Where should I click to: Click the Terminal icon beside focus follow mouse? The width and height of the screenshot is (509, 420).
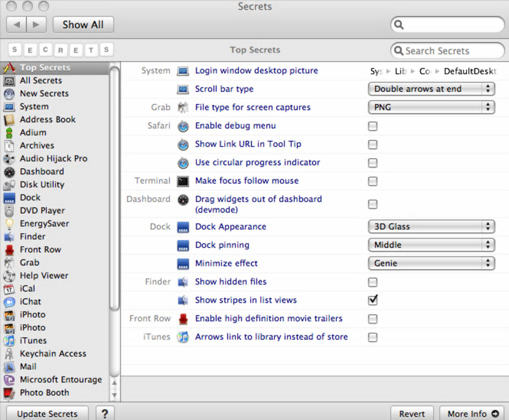point(183,181)
